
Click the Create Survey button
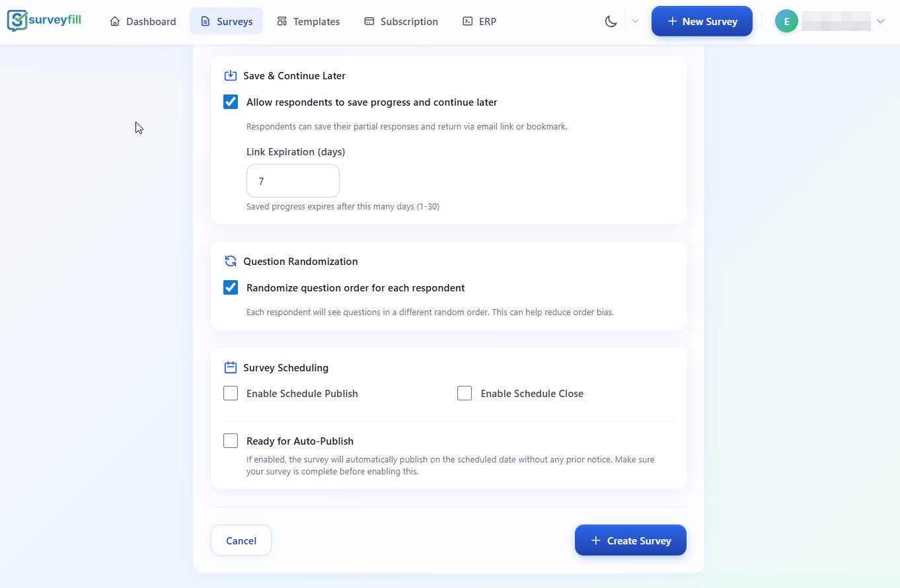(630, 540)
